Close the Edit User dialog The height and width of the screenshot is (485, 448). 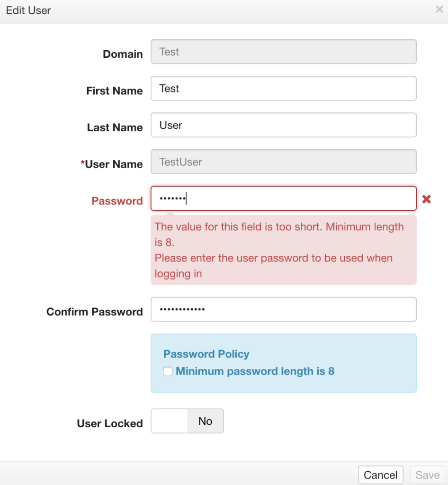coord(439,9)
